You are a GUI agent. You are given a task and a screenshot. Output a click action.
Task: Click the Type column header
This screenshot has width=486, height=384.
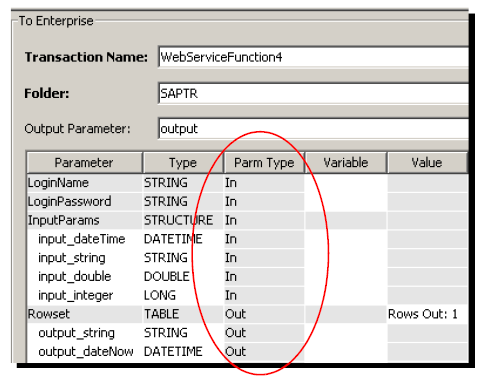click(x=183, y=163)
